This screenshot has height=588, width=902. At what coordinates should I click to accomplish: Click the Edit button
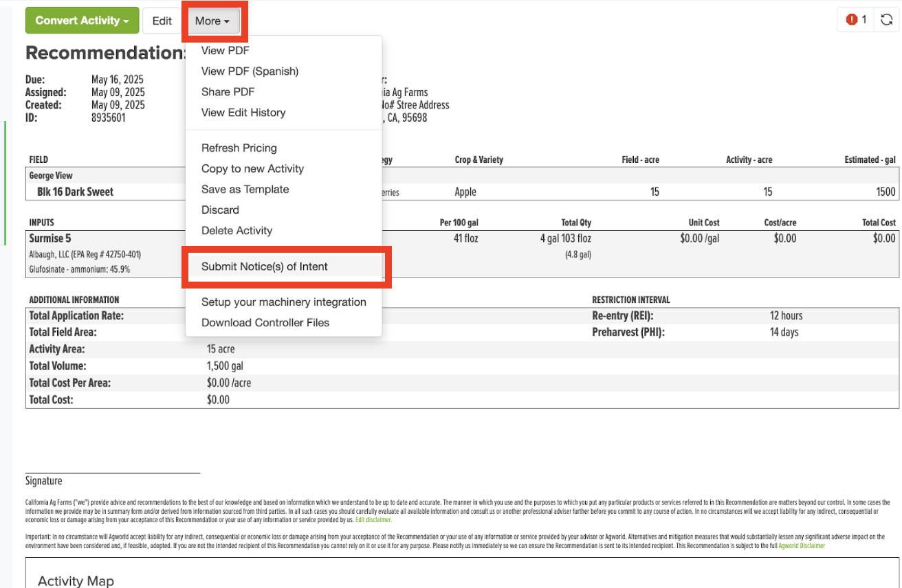(162, 21)
